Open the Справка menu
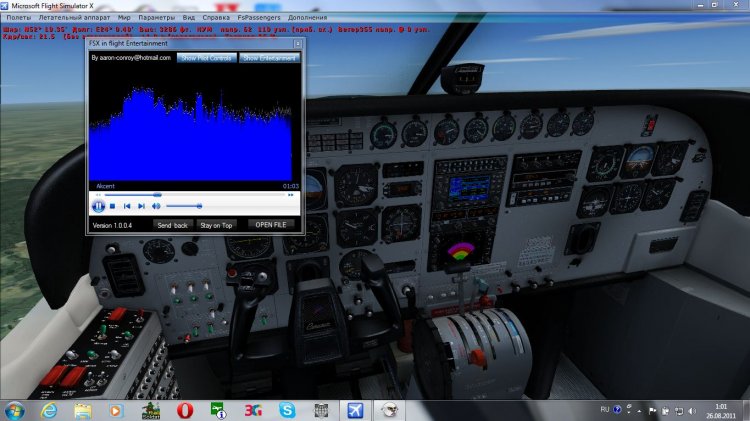 click(216, 17)
